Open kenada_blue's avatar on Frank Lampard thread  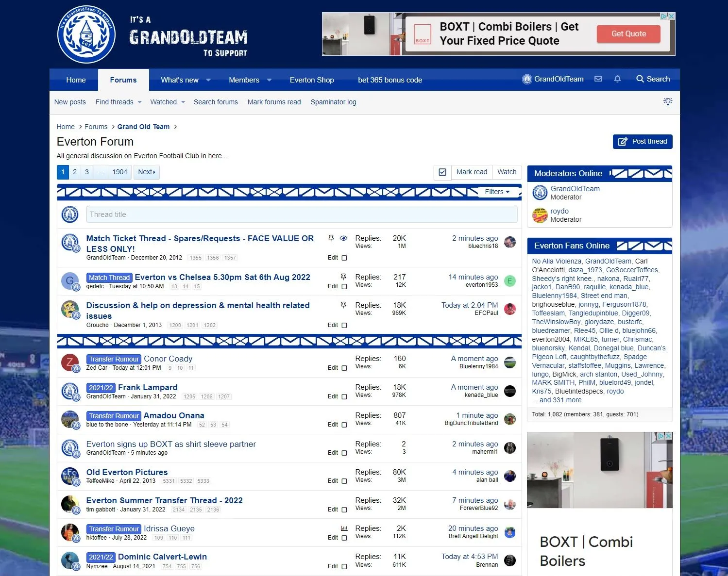[x=510, y=391]
